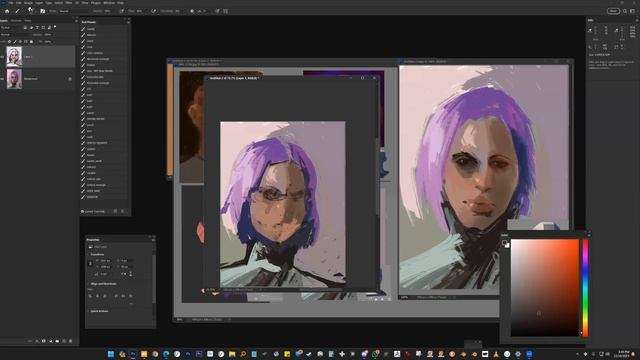The height and width of the screenshot is (360, 640).
Task: Toggle lock image pixels brush icon
Action: tap(15, 42)
